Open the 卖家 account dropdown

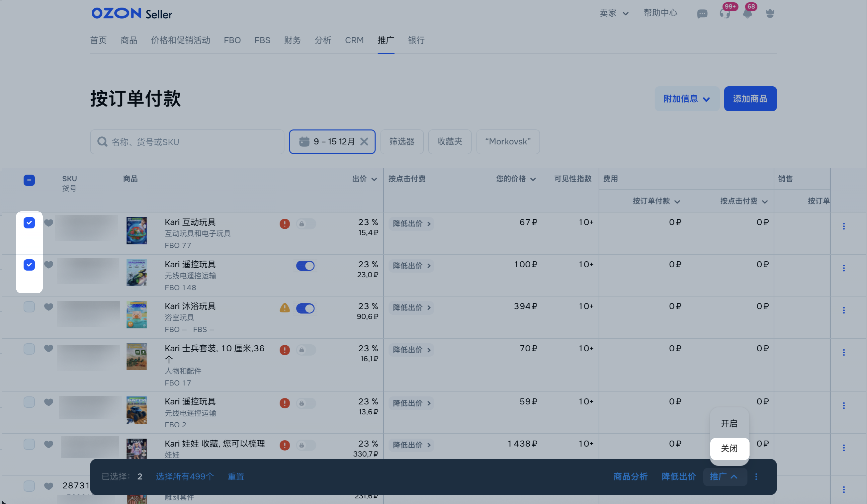pos(614,13)
